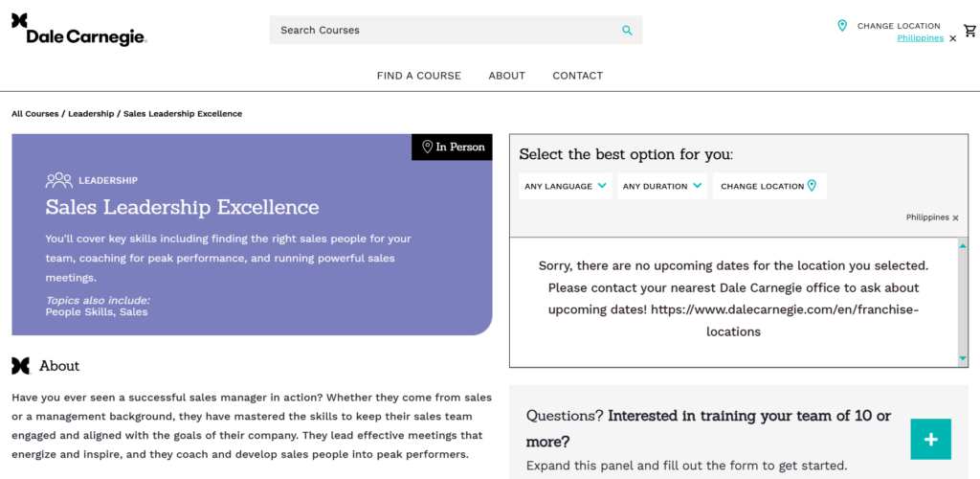
Task: Click the Dale Carnegie logo
Action: [x=79, y=30]
